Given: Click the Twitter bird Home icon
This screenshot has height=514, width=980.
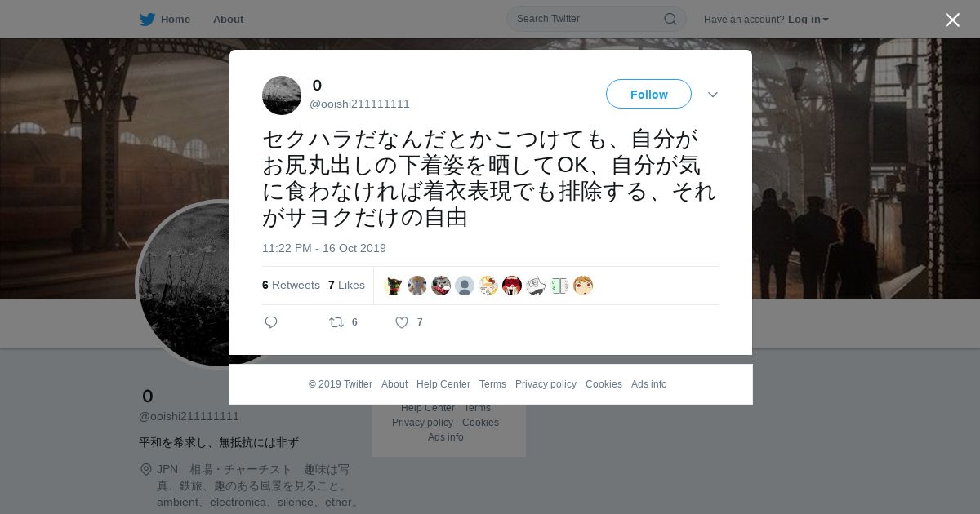Looking at the screenshot, I should [x=147, y=20].
